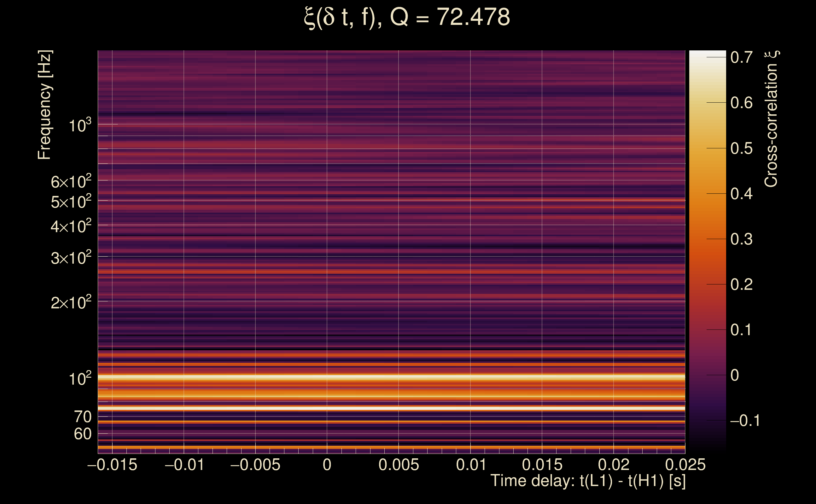Click the Cross-correlation ξ colorbar label
816x504 pixels.
pos(771,119)
